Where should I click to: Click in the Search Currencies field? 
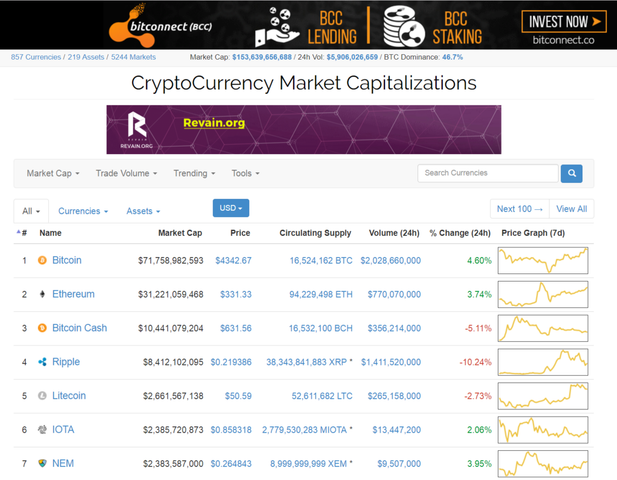[488, 173]
